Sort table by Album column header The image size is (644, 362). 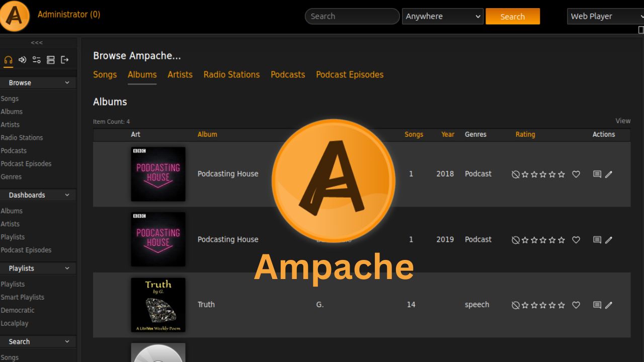click(x=207, y=134)
